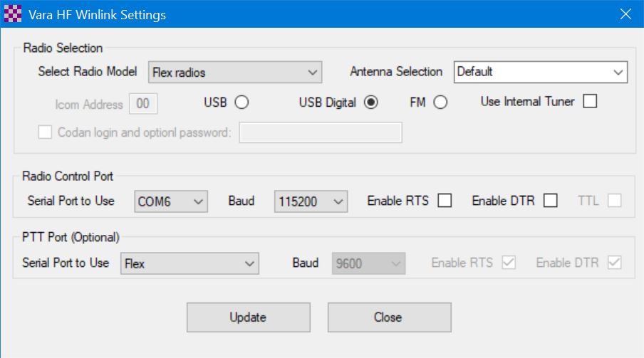The width and height of the screenshot is (644, 358).
Task: Open the PTT Port Flex serial dropdown
Action: 189,263
